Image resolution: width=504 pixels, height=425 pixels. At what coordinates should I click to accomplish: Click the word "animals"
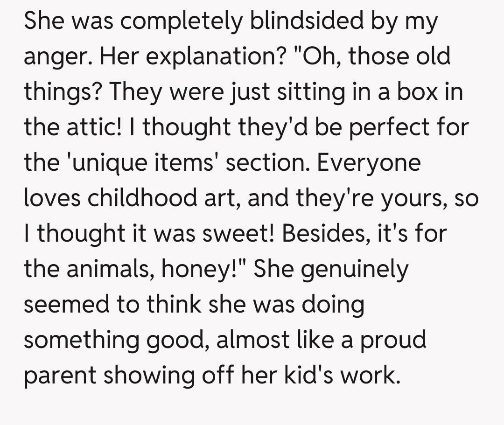[112, 269]
